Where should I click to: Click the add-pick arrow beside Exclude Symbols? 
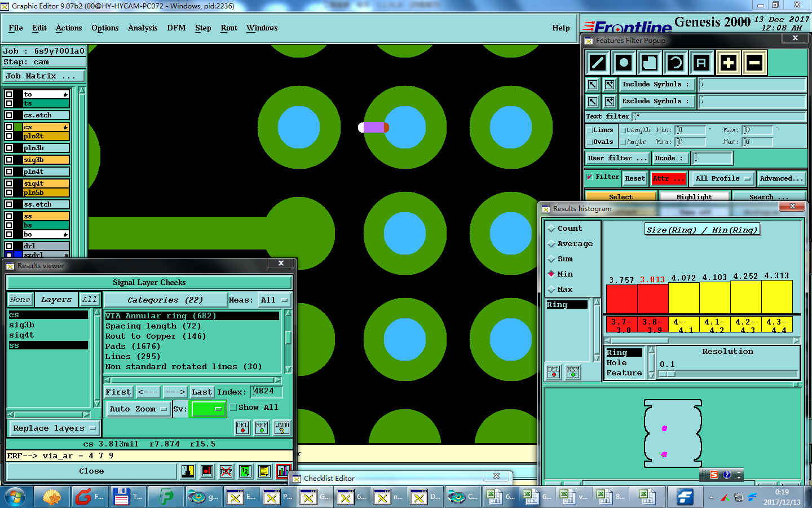click(610, 102)
